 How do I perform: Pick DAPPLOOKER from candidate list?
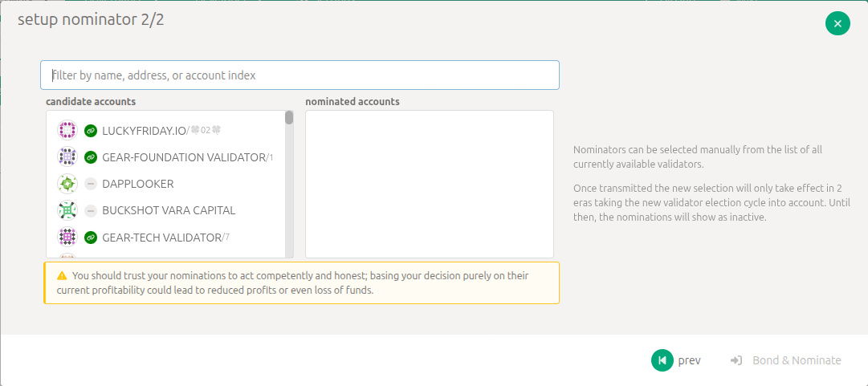[137, 184]
